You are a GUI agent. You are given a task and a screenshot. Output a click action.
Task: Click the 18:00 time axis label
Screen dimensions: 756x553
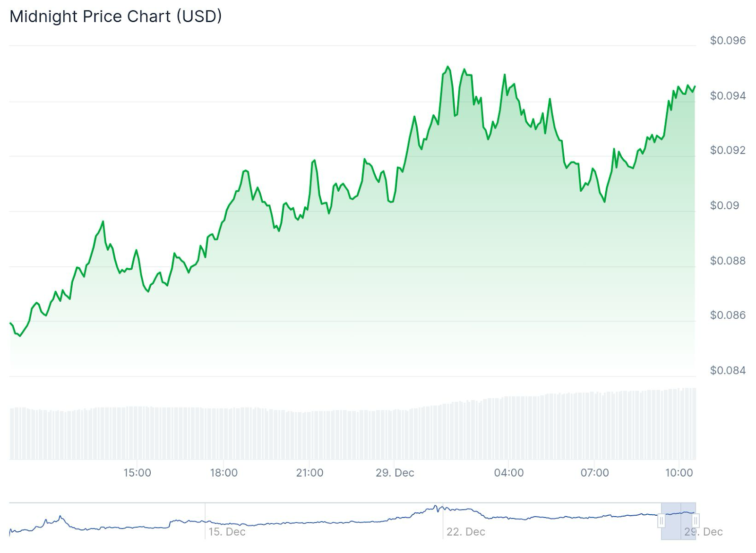[x=224, y=473]
